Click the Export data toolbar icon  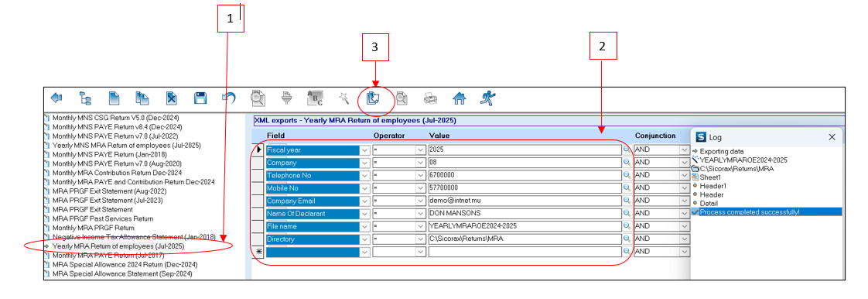373,98
